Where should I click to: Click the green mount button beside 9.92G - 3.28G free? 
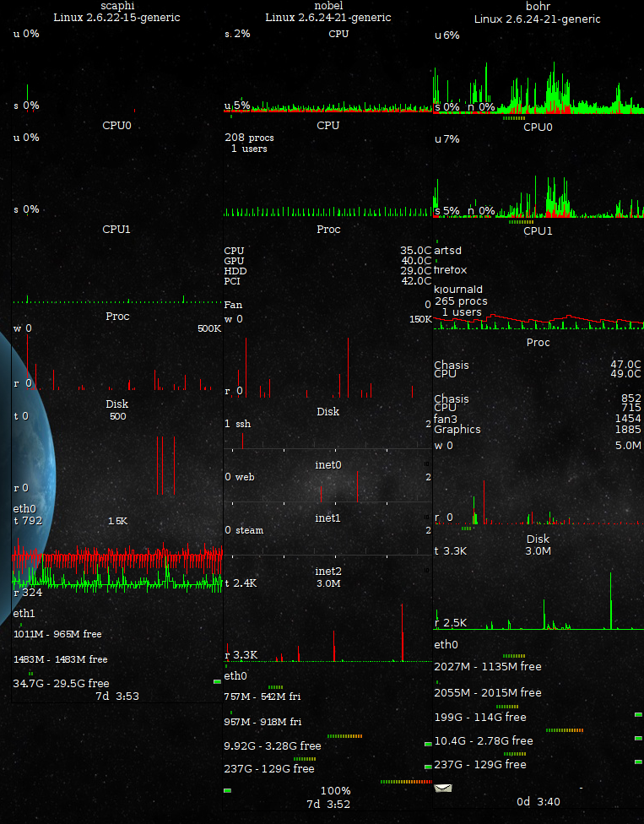428,744
